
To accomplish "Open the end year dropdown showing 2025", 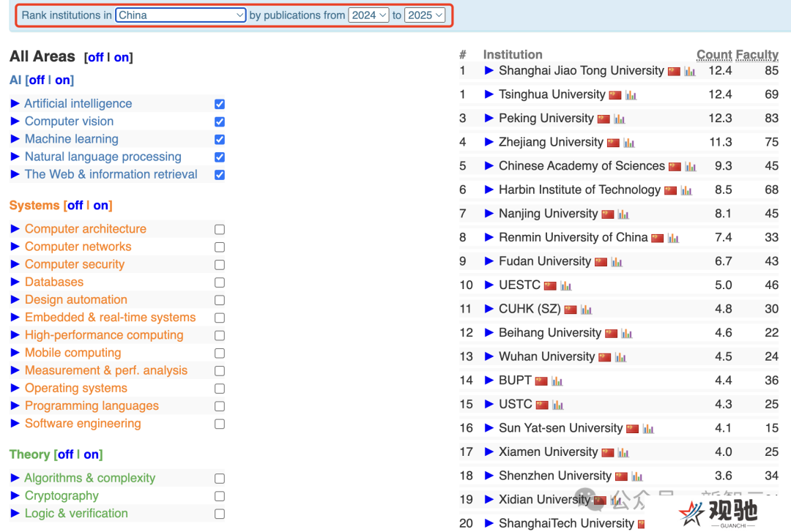I will click(425, 15).
